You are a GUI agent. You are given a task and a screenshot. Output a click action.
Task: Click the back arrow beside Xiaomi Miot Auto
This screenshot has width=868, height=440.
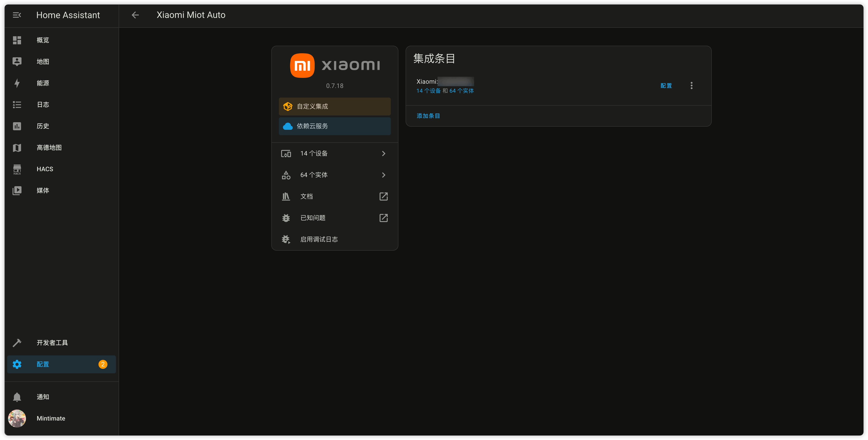pyautogui.click(x=135, y=15)
